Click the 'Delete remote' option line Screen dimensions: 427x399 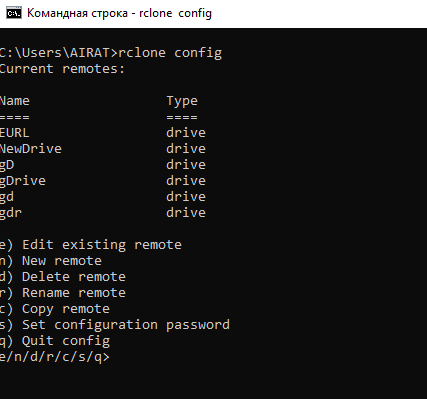(x=63, y=277)
